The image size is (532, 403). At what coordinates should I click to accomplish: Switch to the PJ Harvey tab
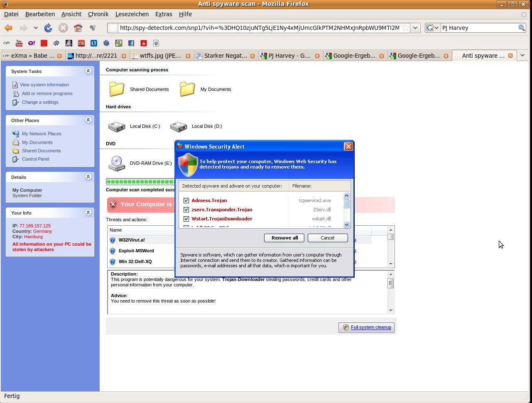pyautogui.click(x=291, y=56)
